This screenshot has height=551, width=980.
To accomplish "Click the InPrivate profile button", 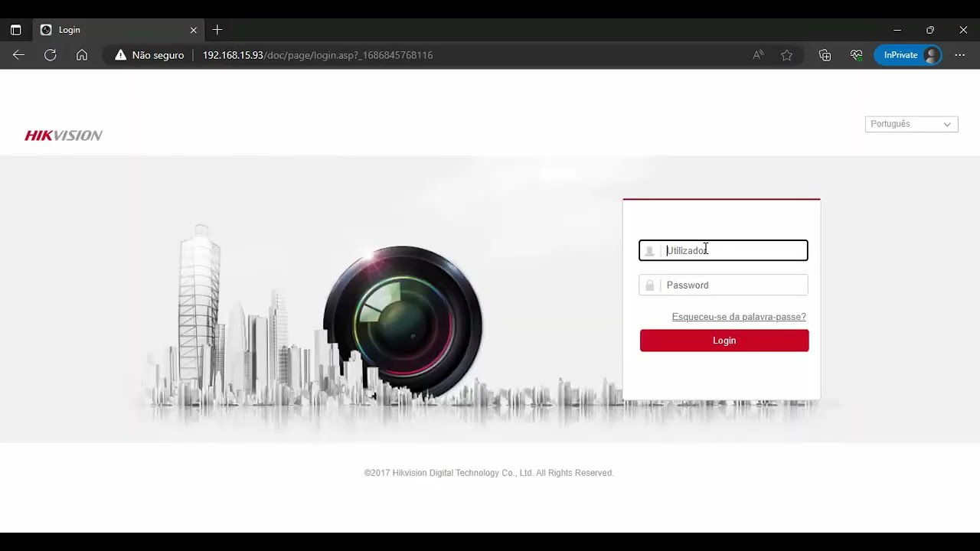I will pyautogui.click(x=908, y=55).
